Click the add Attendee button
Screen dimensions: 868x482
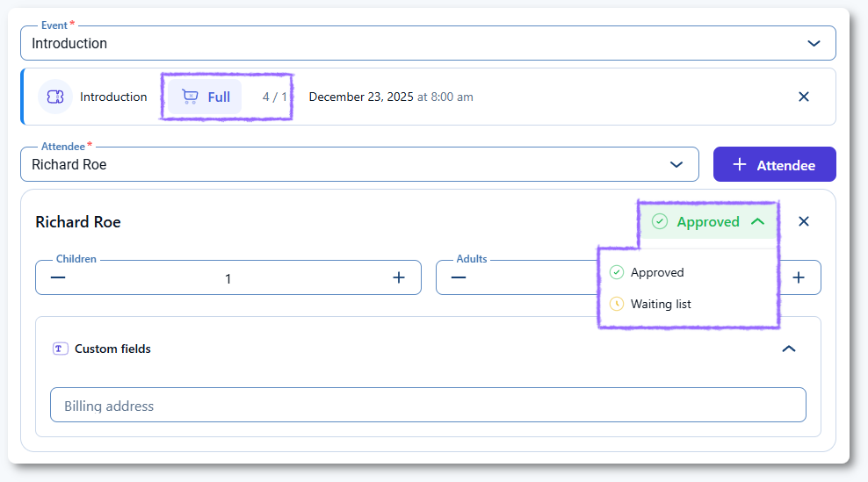click(774, 164)
